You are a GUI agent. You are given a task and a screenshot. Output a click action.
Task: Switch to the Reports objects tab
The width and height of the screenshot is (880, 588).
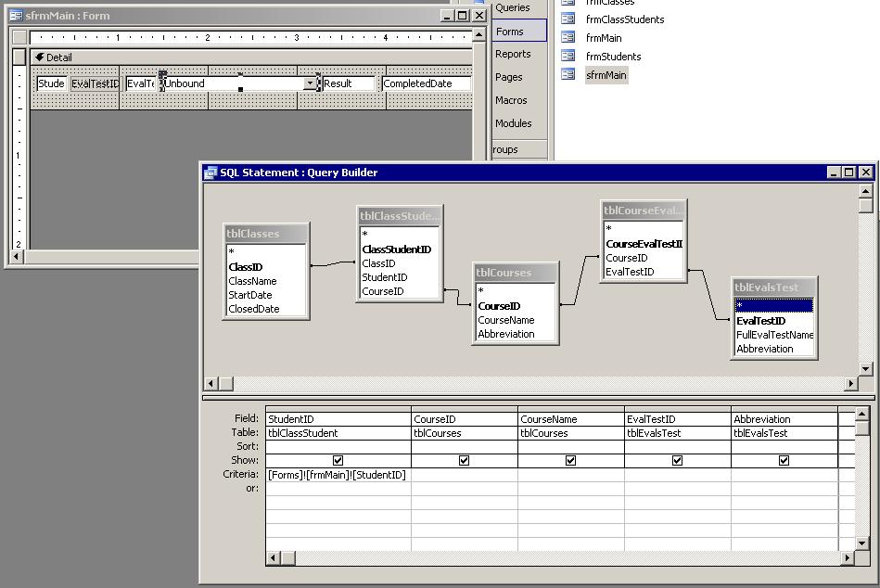click(x=513, y=54)
